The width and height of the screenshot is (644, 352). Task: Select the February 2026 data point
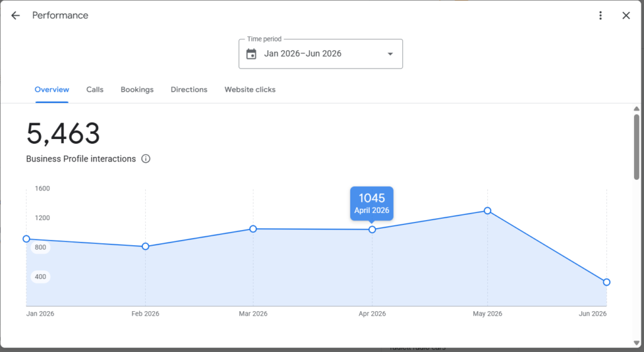[145, 246]
